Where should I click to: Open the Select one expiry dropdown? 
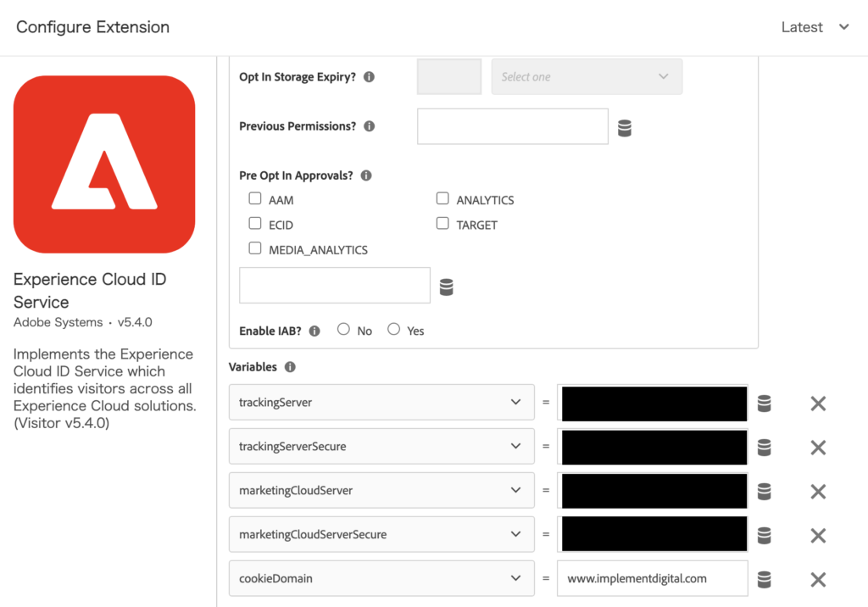pyautogui.click(x=587, y=76)
